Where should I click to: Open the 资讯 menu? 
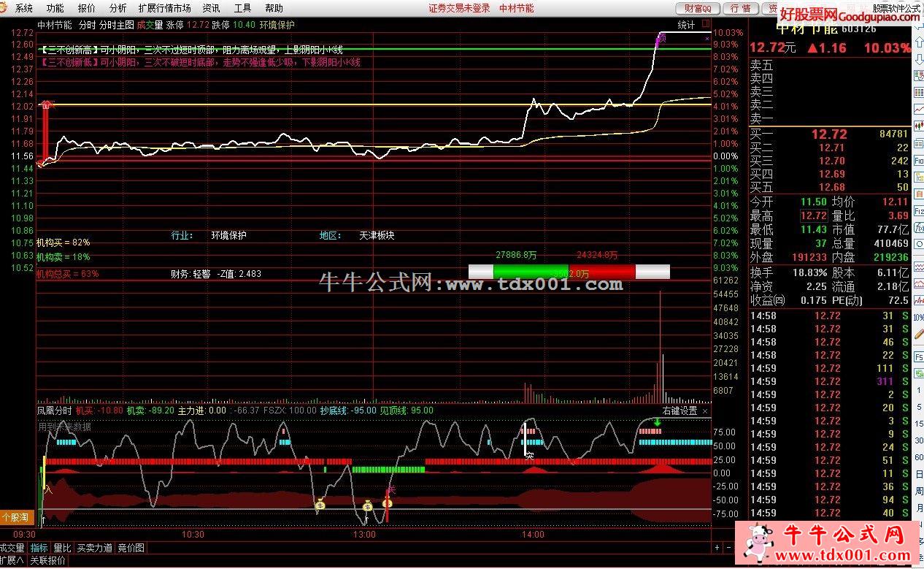point(212,8)
